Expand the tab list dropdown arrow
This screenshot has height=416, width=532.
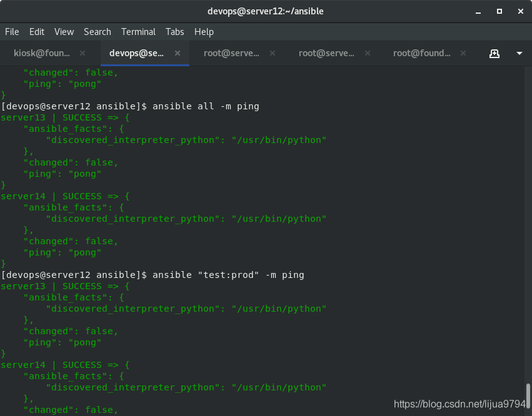click(x=519, y=53)
